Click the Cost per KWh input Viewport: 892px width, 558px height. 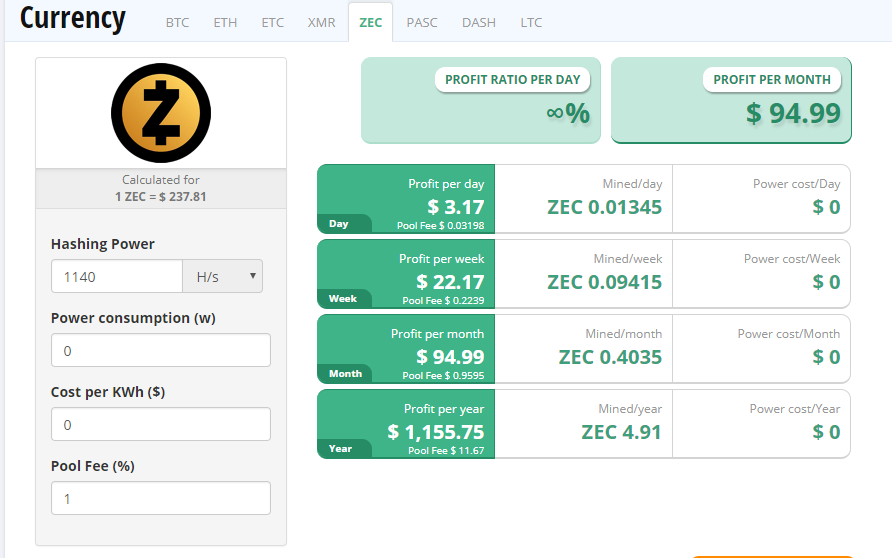pyautogui.click(x=161, y=425)
